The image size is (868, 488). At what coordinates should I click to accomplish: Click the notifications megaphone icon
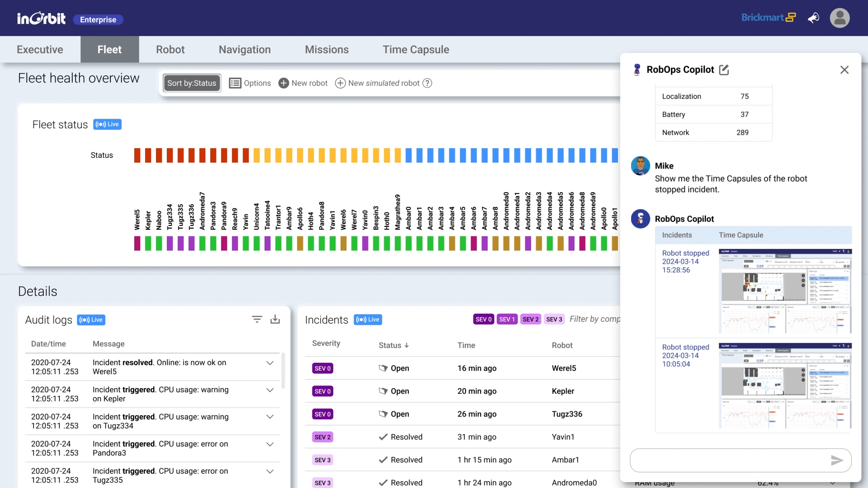point(813,18)
